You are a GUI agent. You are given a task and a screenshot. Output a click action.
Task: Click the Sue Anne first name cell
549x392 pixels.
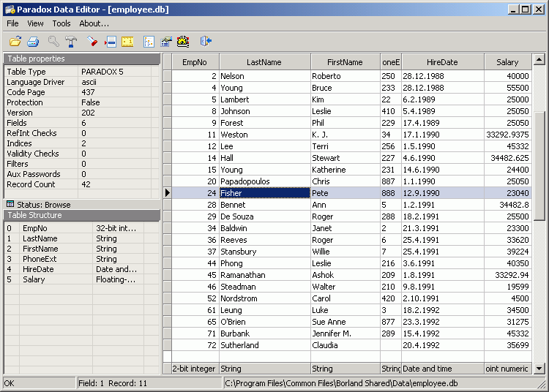346,322
